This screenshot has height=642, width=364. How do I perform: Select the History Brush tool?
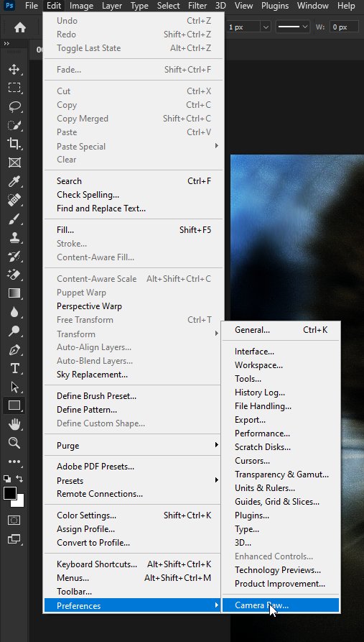coord(14,257)
